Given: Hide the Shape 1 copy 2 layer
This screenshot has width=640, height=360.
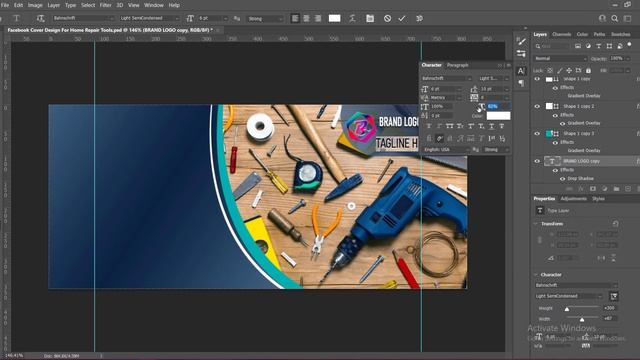Looking at the screenshot, I should click(x=537, y=107).
